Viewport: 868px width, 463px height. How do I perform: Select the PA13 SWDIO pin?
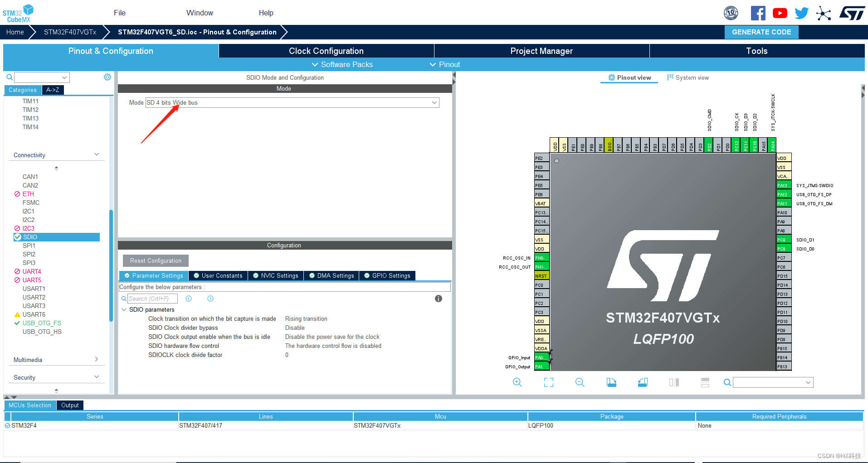[784, 185]
